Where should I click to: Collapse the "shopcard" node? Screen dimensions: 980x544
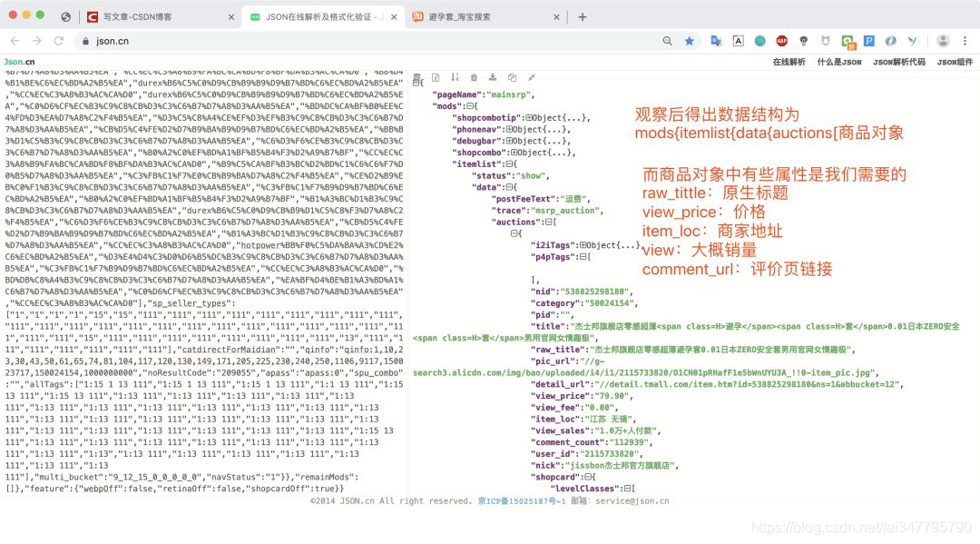(x=587, y=476)
